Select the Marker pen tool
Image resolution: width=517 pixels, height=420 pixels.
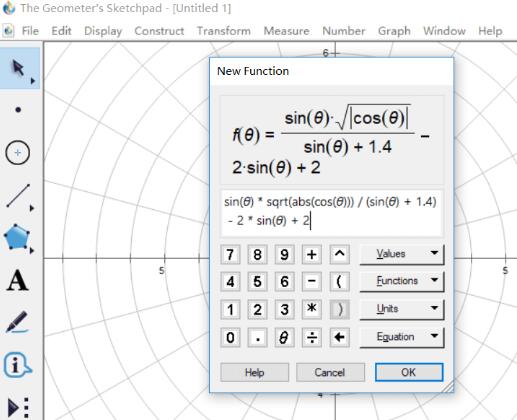(17, 322)
